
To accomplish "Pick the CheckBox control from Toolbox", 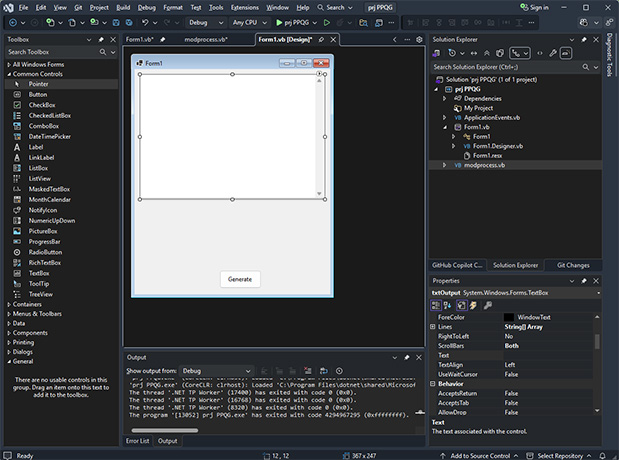I will coord(42,105).
